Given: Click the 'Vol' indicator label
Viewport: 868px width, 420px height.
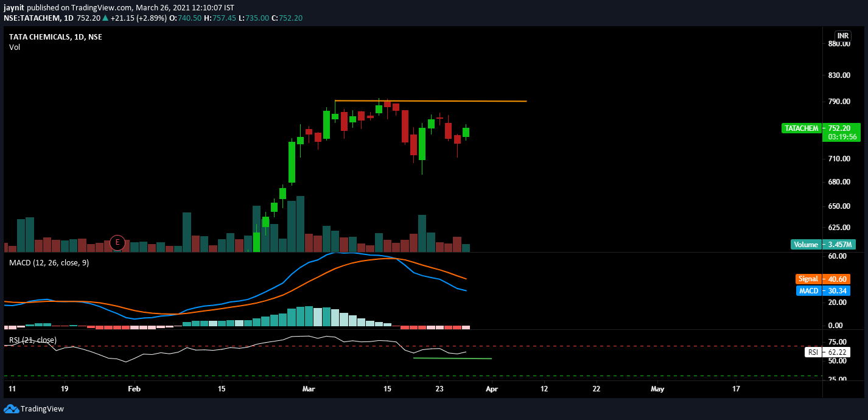Looking at the screenshot, I should pos(15,47).
